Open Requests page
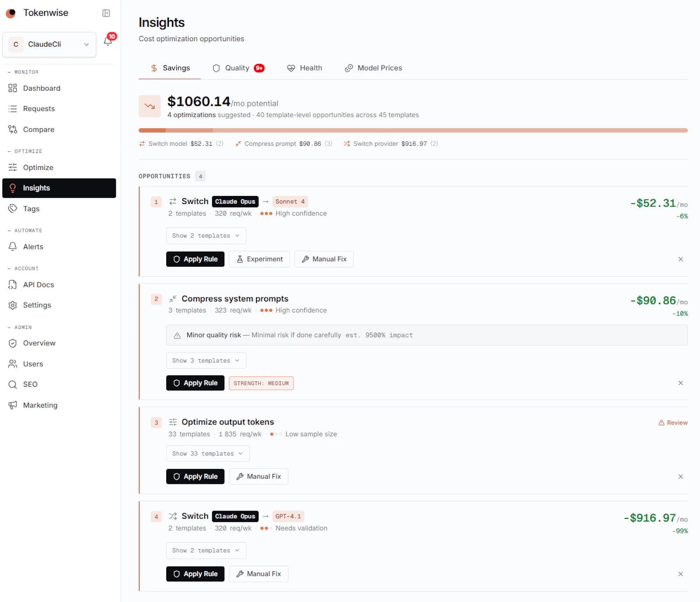This screenshot has width=700, height=602. [x=59, y=108]
